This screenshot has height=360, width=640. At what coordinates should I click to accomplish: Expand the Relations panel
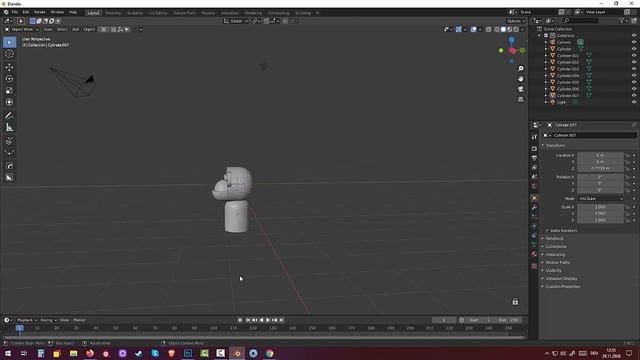pos(554,238)
